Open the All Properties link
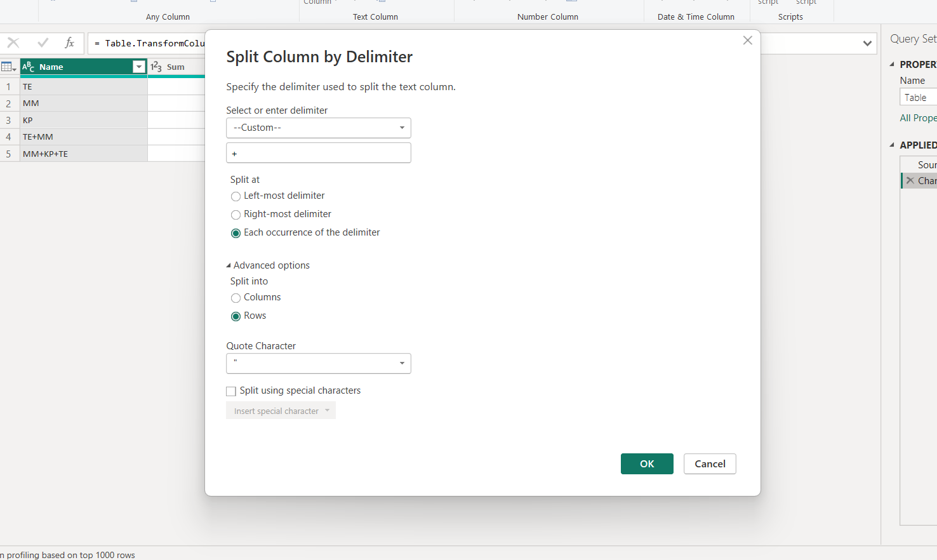 [918, 118]
